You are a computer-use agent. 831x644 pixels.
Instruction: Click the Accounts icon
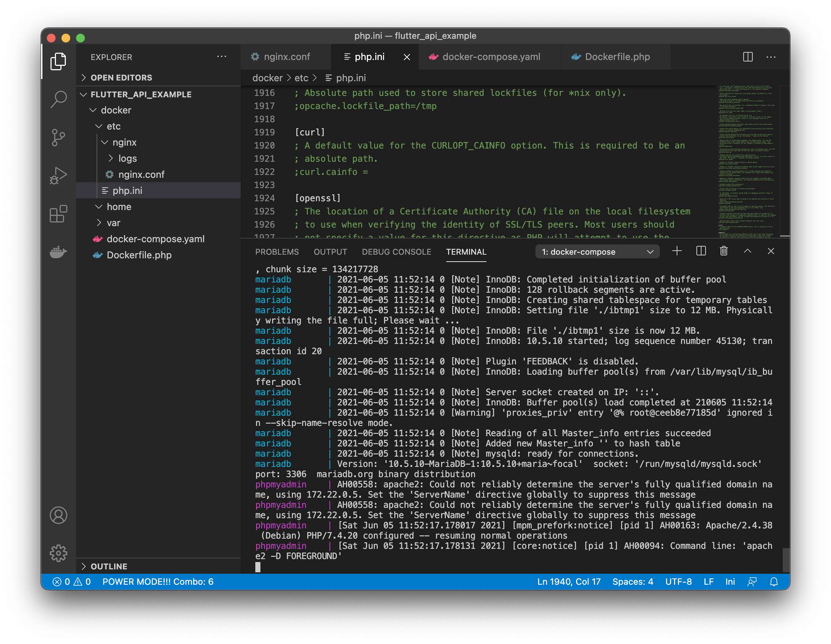tap(58, 515)
